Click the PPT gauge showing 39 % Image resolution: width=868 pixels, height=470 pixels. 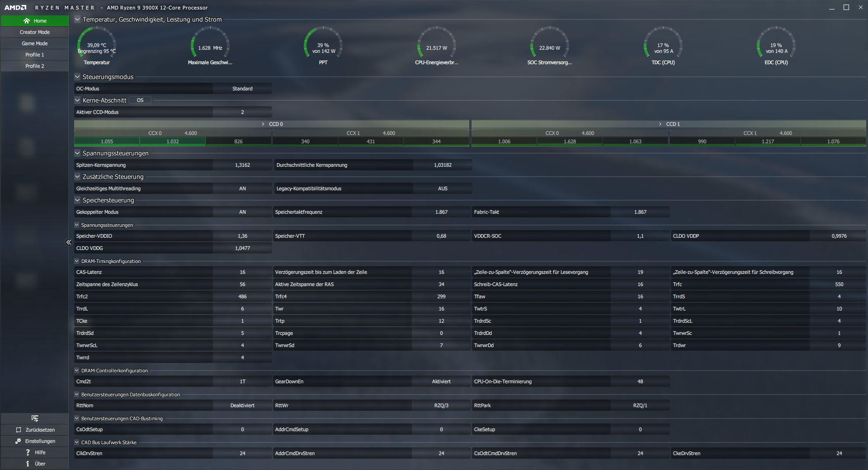323,46
